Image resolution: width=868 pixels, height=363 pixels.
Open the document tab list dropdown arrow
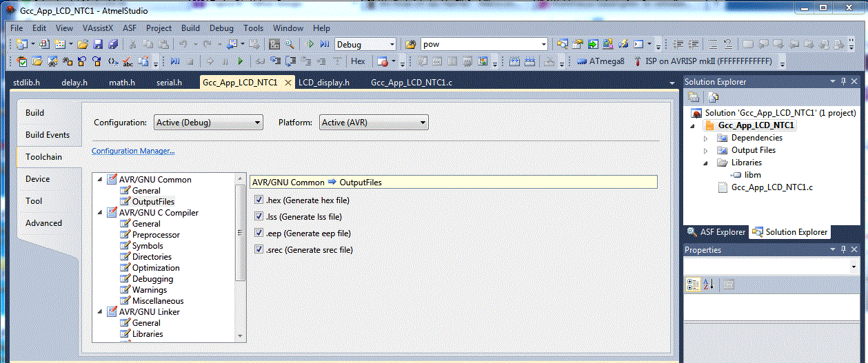click(672, 83)
